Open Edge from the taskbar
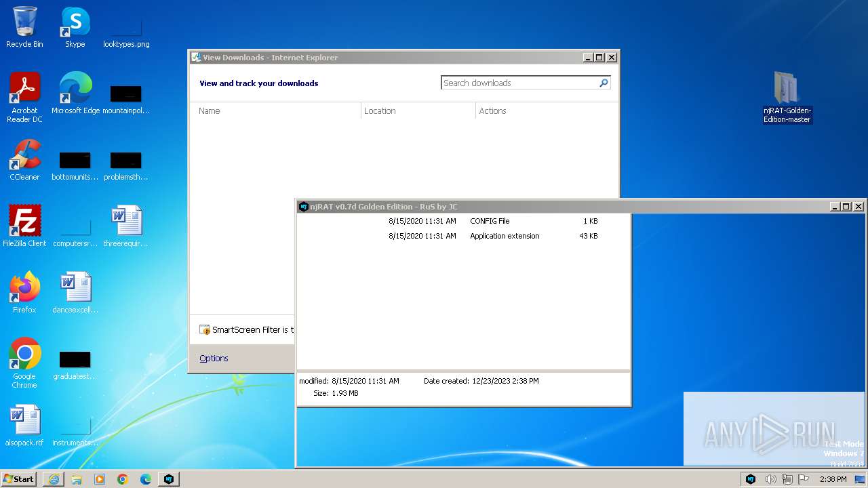Viewport: 868px width, 488px height. coord(146,479)
